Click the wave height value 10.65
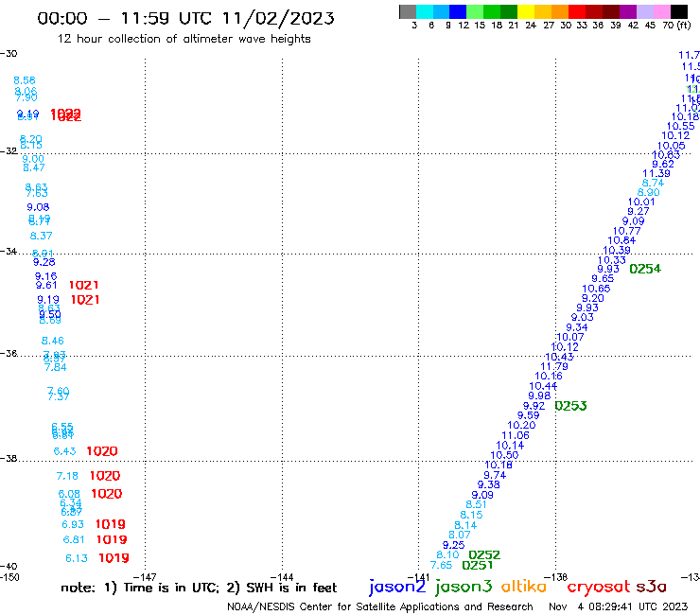Viewport: 700px width, 615px height. click(596, 289)
